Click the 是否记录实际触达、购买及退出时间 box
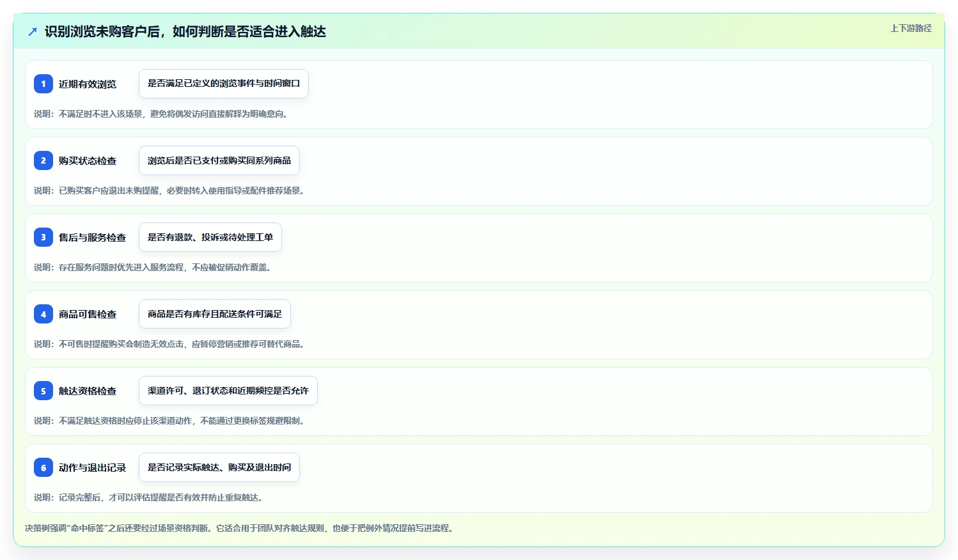The width and height of the screenshot is (958, 560). pos(219,467)
